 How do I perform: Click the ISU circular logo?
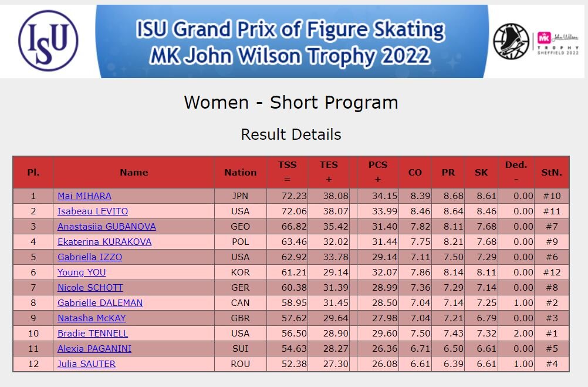tap(48, 41)
